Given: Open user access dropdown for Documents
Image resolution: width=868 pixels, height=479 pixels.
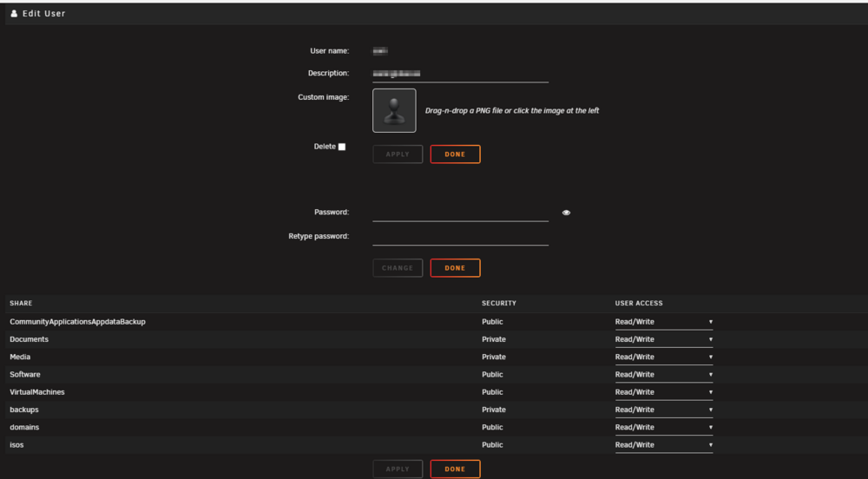Looking at the screenshot, I should pos(664,339).
